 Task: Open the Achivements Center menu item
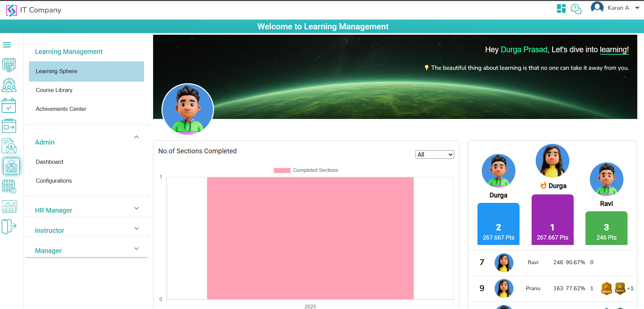[x=61, y=109]
